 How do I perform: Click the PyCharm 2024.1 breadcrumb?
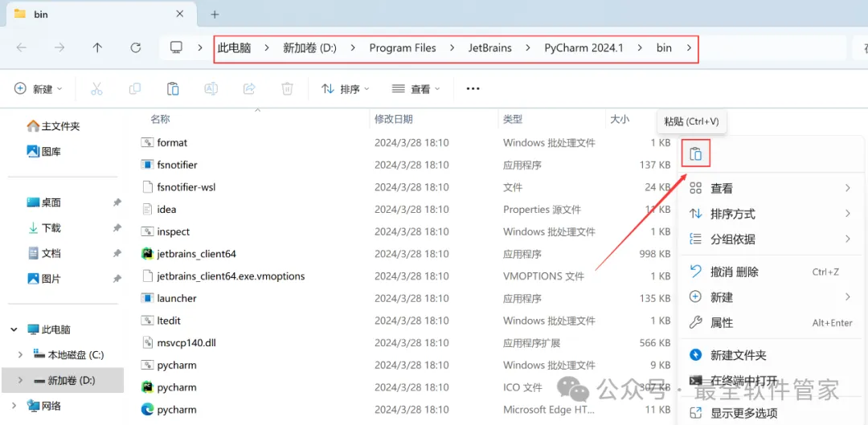coord(583,47)
